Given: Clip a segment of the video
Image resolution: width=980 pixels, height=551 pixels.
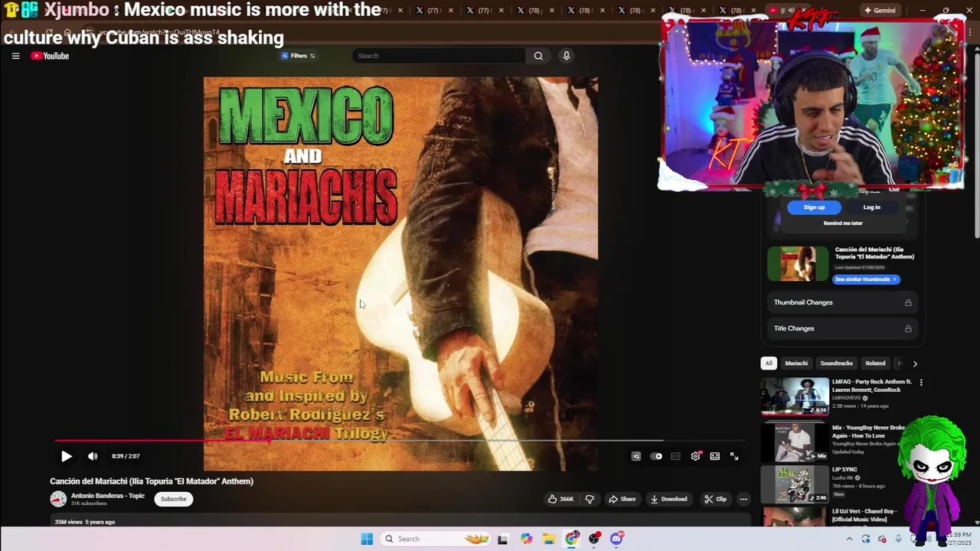Looking at the screenshot, I should coord(715,499).
